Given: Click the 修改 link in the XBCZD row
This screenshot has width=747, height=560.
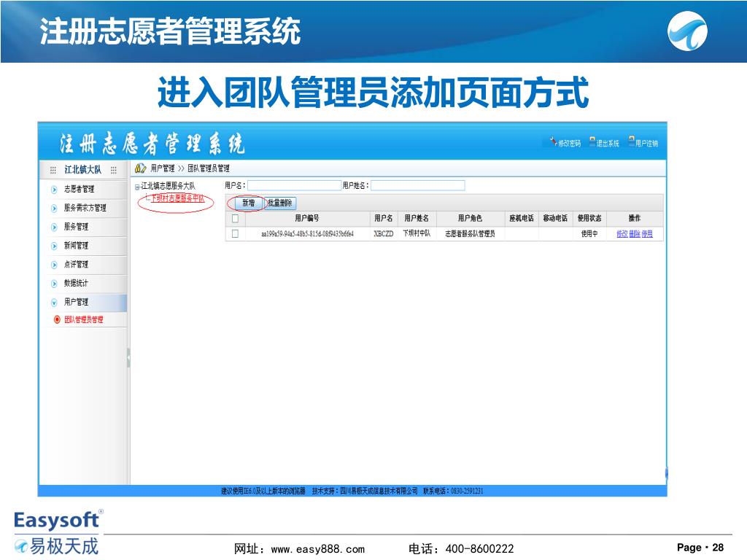Looking at the screenshot, I should tap(622, 234).
